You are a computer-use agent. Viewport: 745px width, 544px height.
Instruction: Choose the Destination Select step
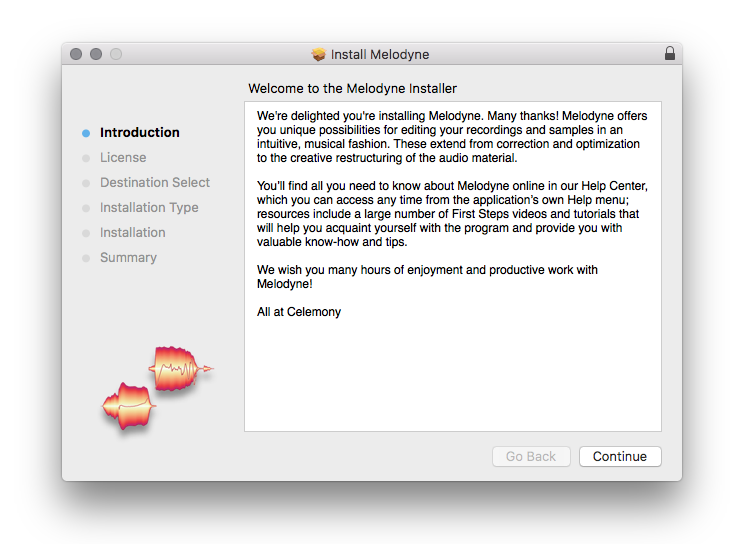(x=155, y=182)
